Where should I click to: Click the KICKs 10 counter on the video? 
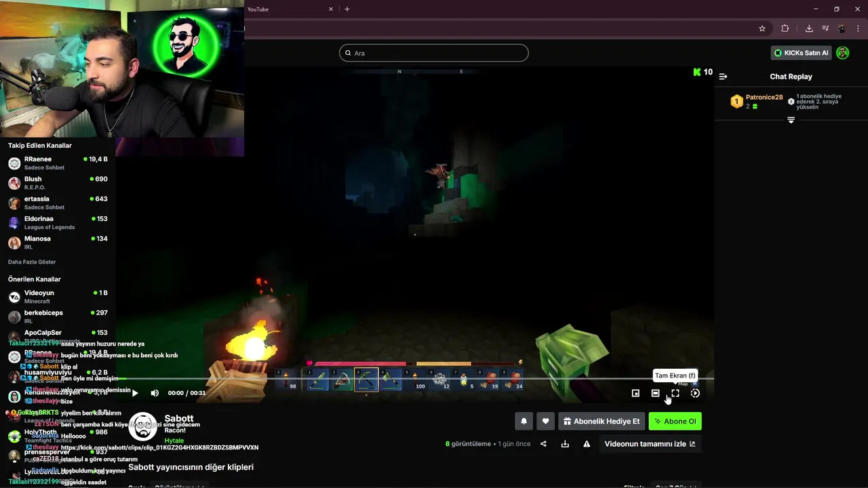(703, 72)
